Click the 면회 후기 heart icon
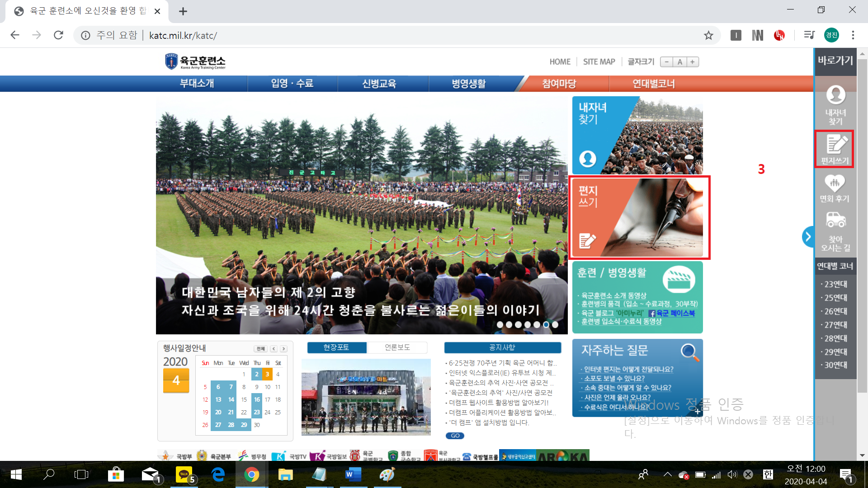Image resolution: width=868 pixels, height=488 pixels. tap(835, 183)
